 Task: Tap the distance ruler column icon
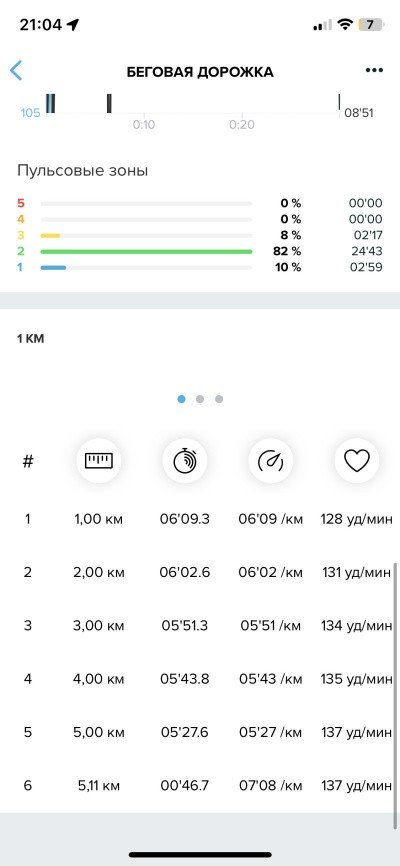98,461
